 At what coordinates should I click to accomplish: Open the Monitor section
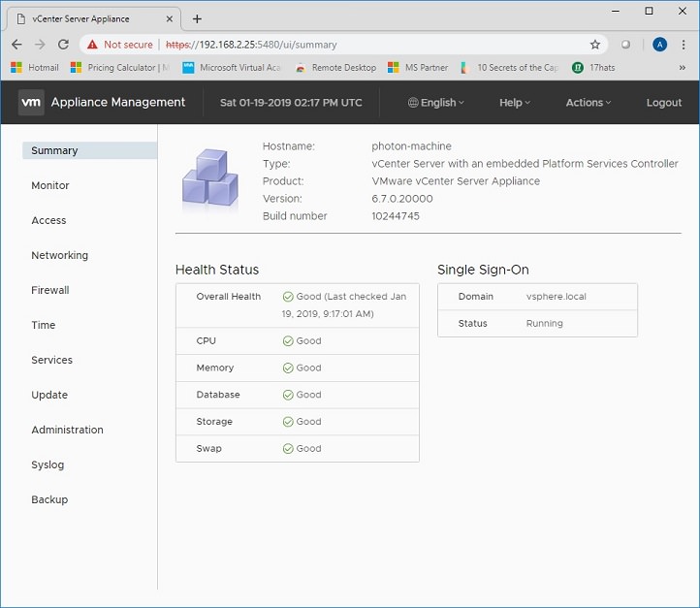(x=50, y=185)
